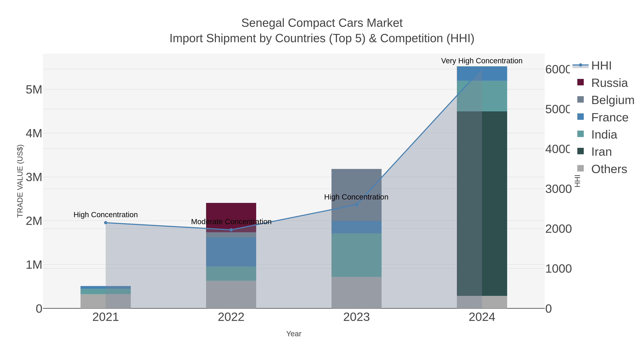Click the HHI line marker legend icon
The width and height of the screenshot is (644, 362).
point(580,65)
